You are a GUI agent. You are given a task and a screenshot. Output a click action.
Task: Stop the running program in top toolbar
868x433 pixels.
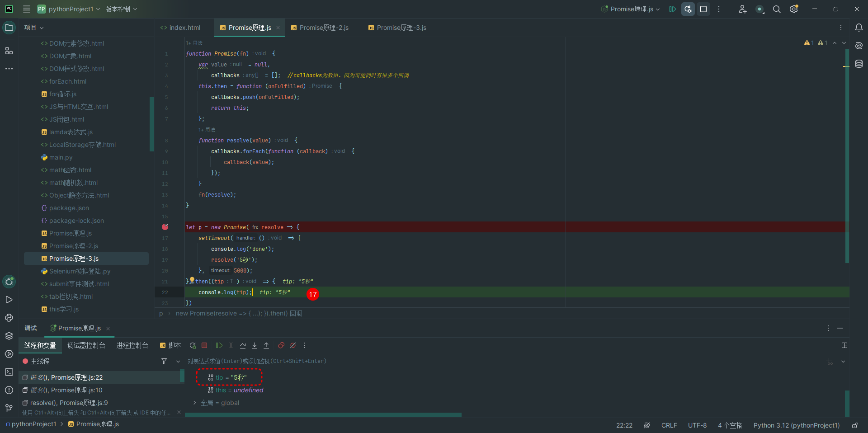703,9
